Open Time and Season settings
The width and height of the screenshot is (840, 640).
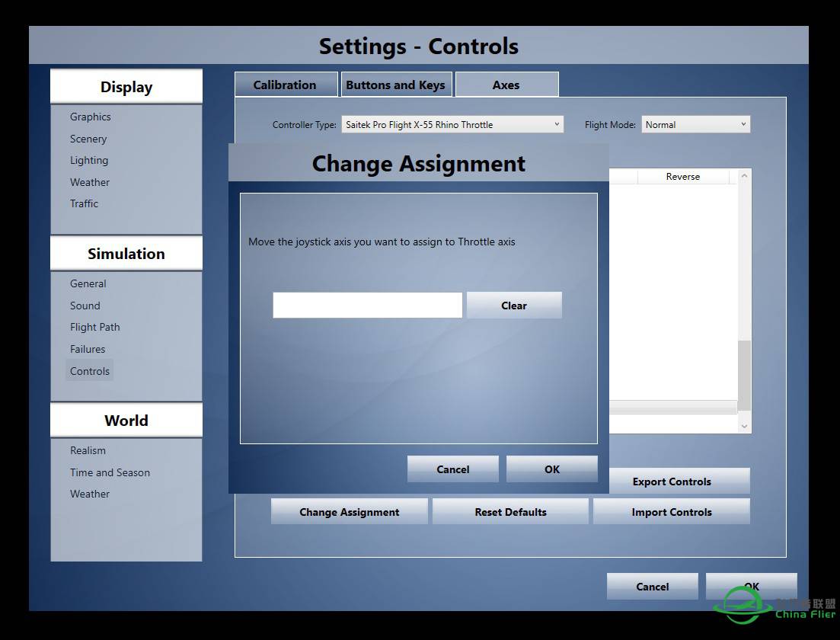coord(110,472)
